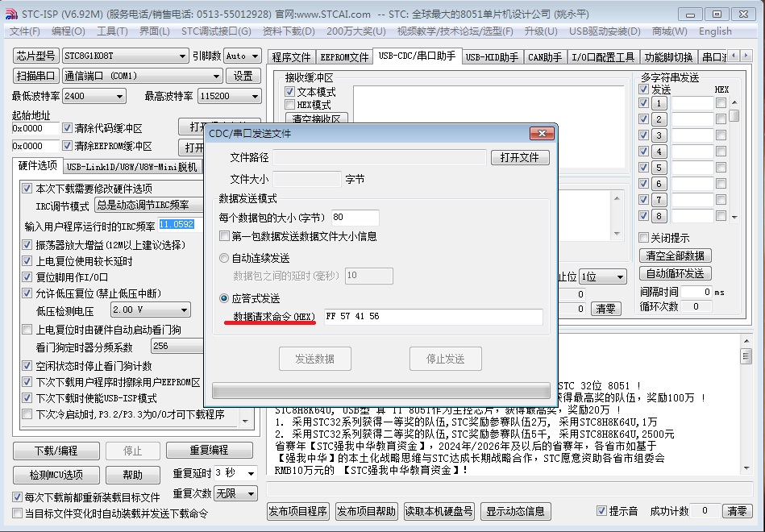Toggle 本次下载需要修改硬件选项 checkbox
Screen dimensions: 765x532
[27, 189]
